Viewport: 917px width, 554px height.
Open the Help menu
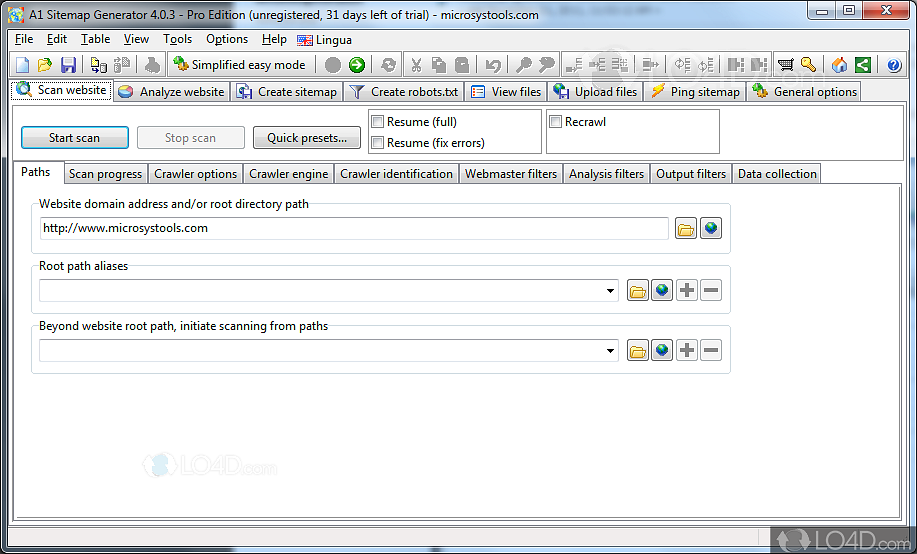[274, 39]
